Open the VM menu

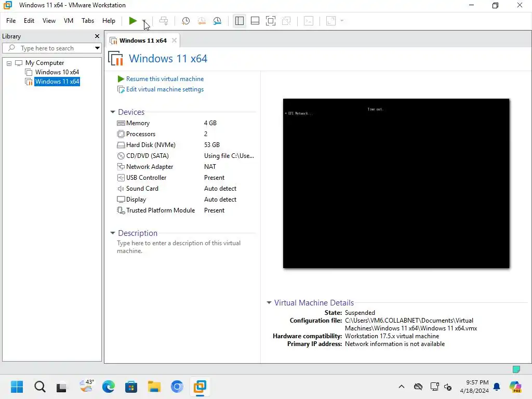coord(69,21)
